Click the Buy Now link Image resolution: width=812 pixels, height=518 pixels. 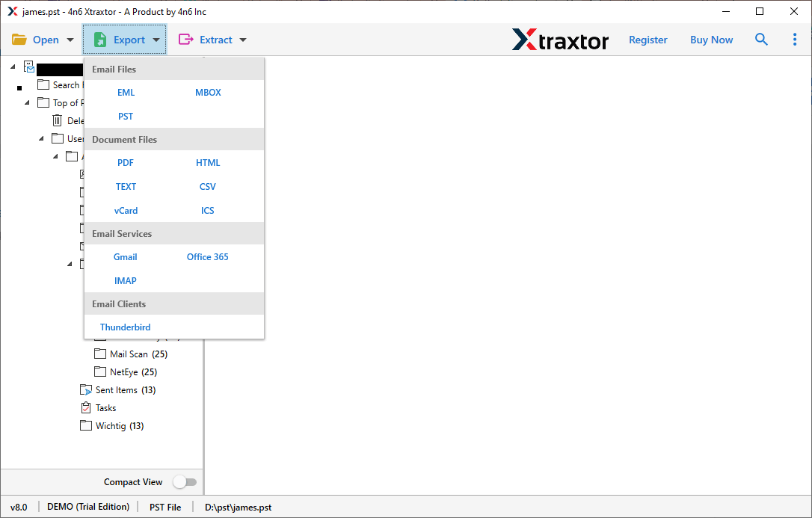(x=711, y=39)
